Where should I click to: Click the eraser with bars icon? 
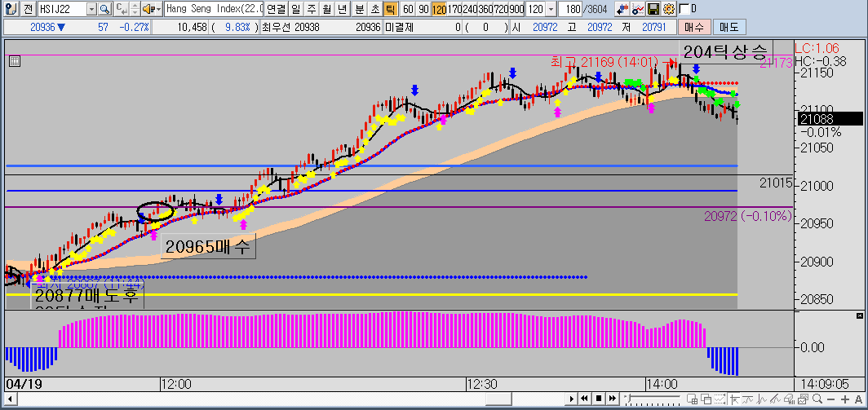[790, 399]
